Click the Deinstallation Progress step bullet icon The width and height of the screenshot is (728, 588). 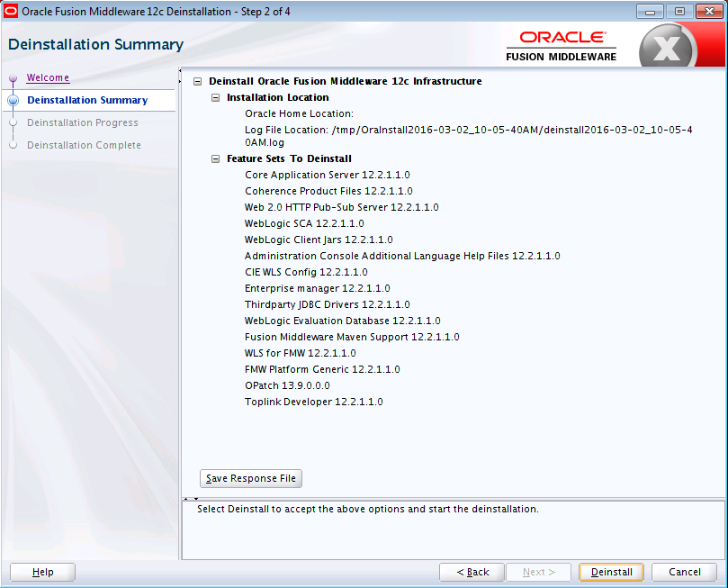[x=13, y=122]
